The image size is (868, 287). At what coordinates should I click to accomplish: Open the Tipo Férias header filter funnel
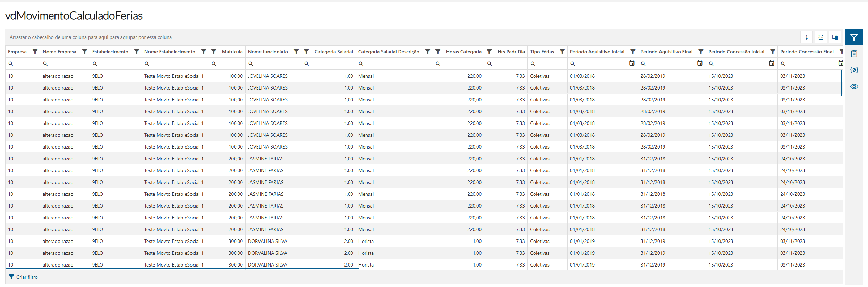coord(562,51)
